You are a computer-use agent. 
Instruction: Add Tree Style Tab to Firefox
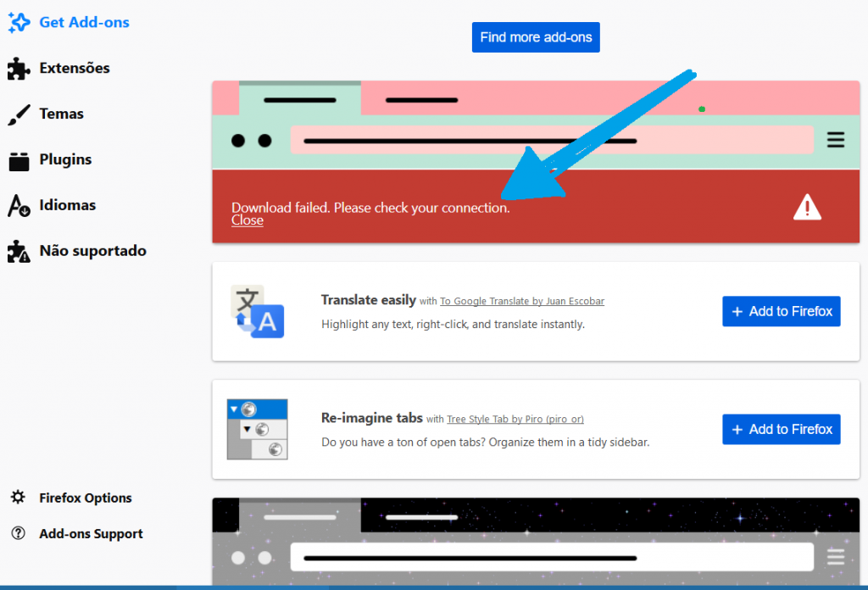coord(782,430)
